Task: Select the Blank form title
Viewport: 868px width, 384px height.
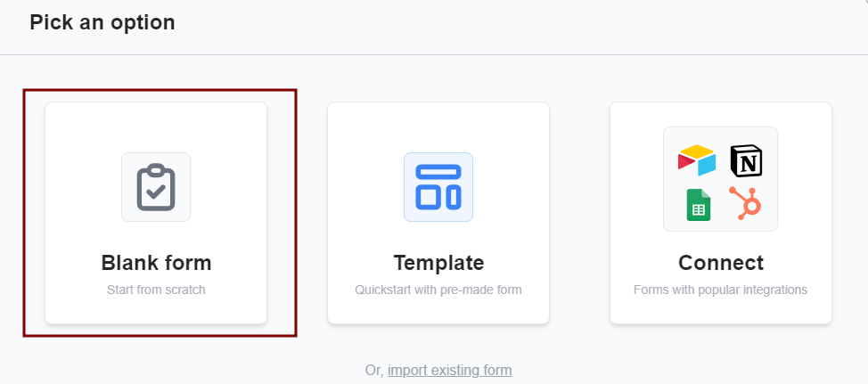Action: click(x=156, y=263)
